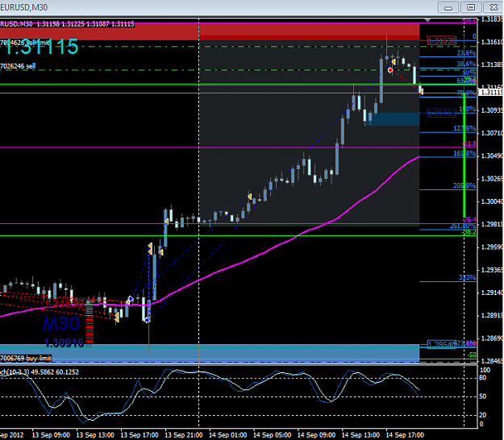
Task: Click the navy 1.30916 boxed price tag
Action: click(442, 113)
